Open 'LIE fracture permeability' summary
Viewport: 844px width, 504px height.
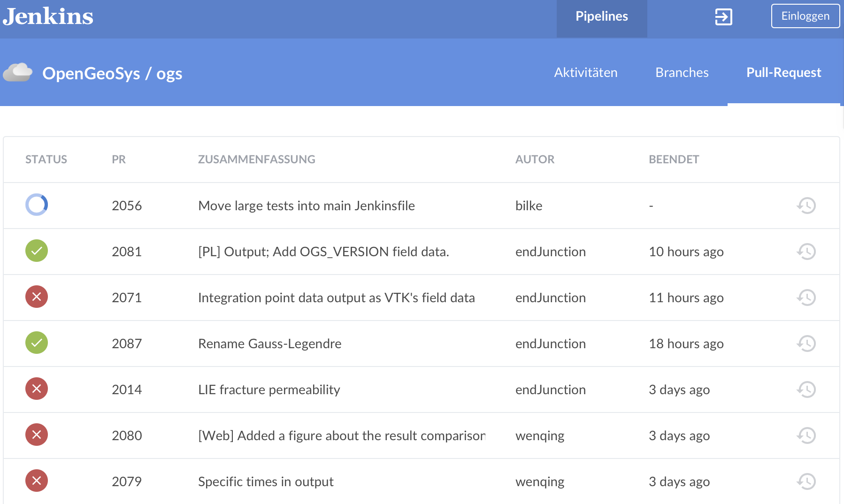tap(269, 389)
